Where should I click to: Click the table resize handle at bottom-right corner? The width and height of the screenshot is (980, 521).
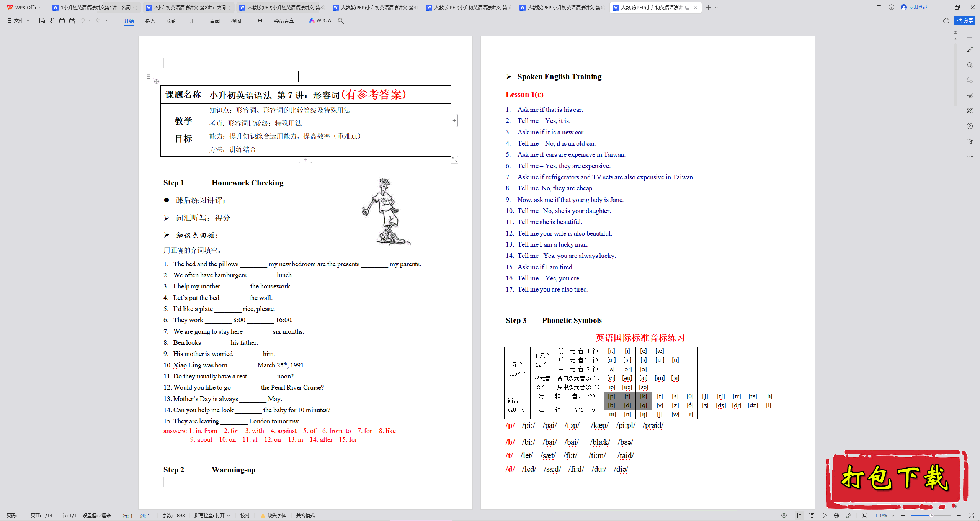[x=454, y=160]
